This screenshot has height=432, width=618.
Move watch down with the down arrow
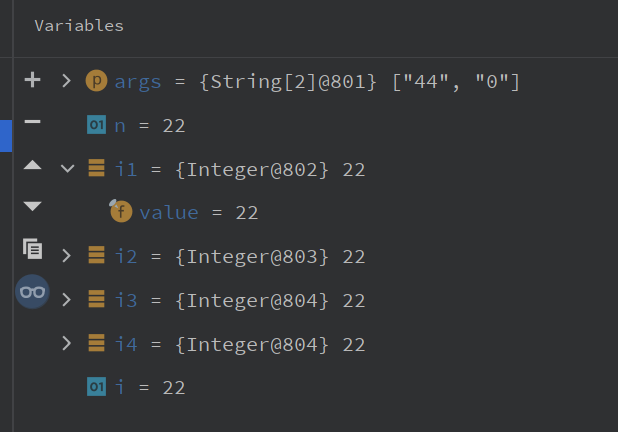32,207
